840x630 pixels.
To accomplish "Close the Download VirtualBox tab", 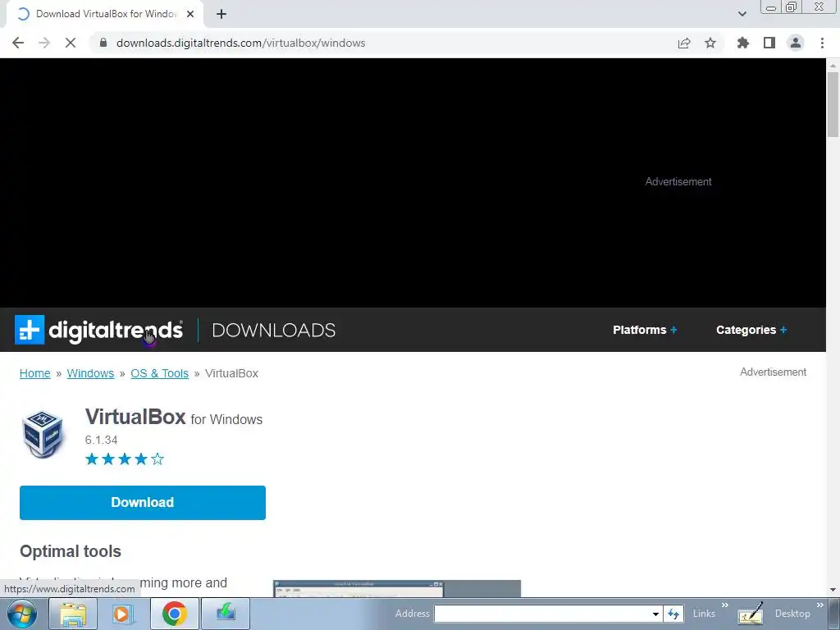I will click(x=190, y=14).
